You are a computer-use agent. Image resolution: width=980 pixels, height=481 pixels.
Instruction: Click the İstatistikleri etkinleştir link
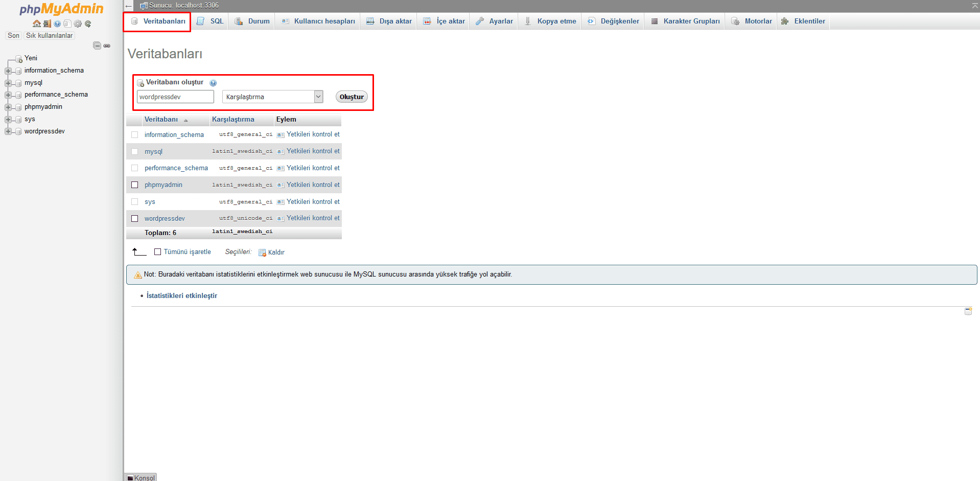[182, 296]
